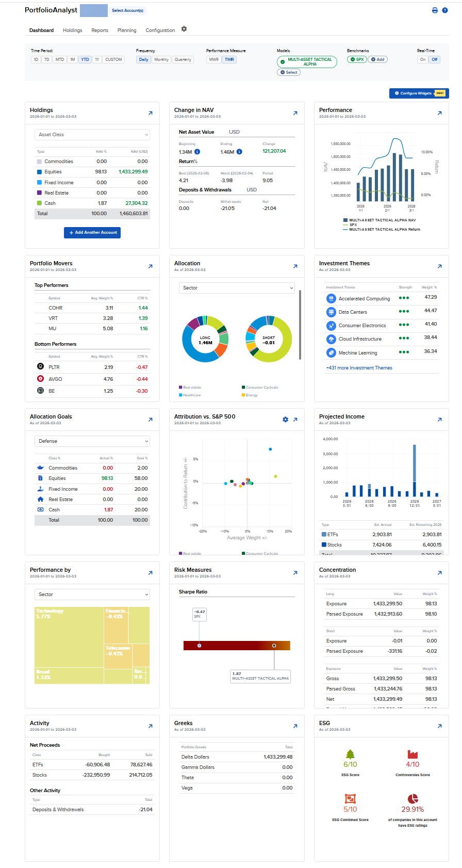Open the Defense dropdown in Allocation Goals
The width and height of the screenshot is (462, 868).
[x=92, y=441]
